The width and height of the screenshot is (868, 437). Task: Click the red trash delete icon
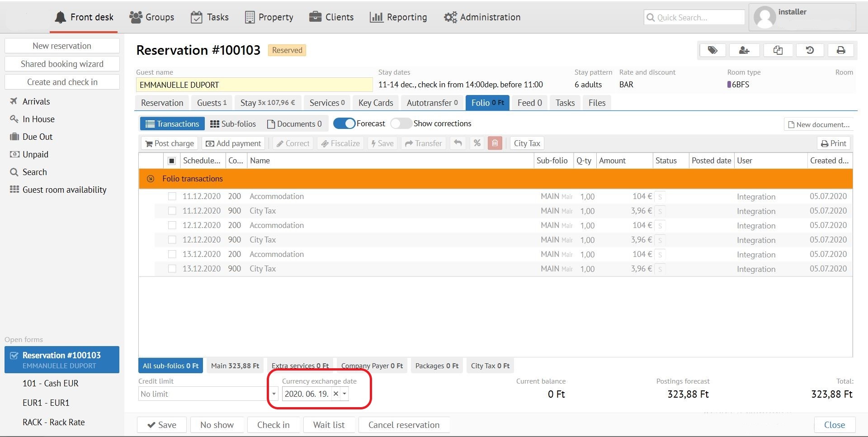point(495,143)
